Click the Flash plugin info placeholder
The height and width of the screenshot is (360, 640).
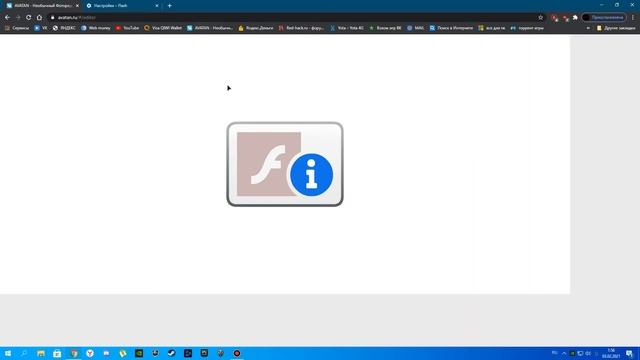(285, 164)
